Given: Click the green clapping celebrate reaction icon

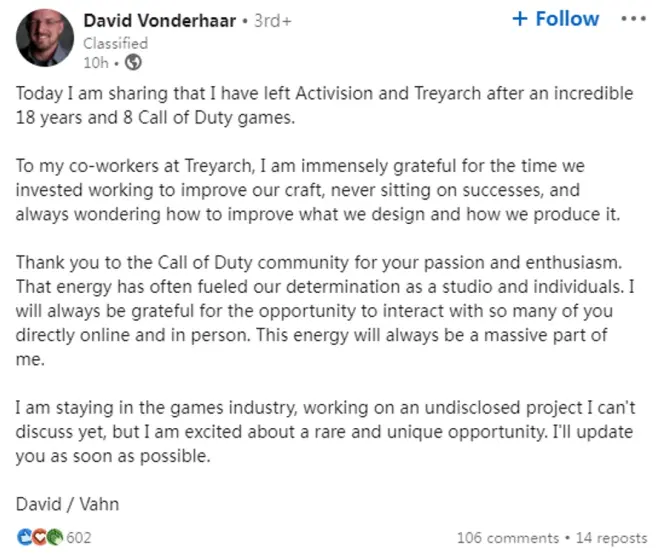Looking at the screenshot, I should tap(55, 537).
